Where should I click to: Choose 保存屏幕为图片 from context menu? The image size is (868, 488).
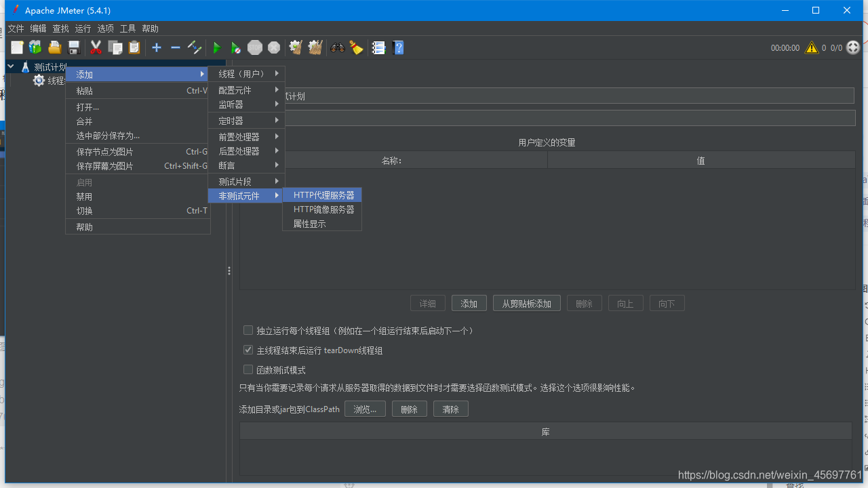[138, 166]
